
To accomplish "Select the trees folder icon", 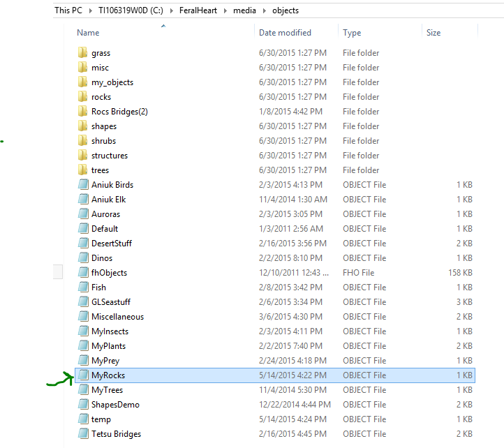I will coord(82,170).
